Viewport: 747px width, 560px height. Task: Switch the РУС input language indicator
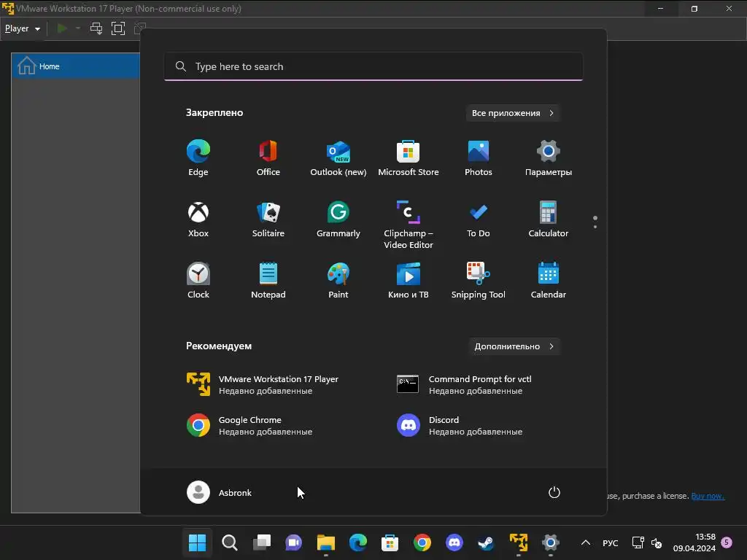coord(611,542)
